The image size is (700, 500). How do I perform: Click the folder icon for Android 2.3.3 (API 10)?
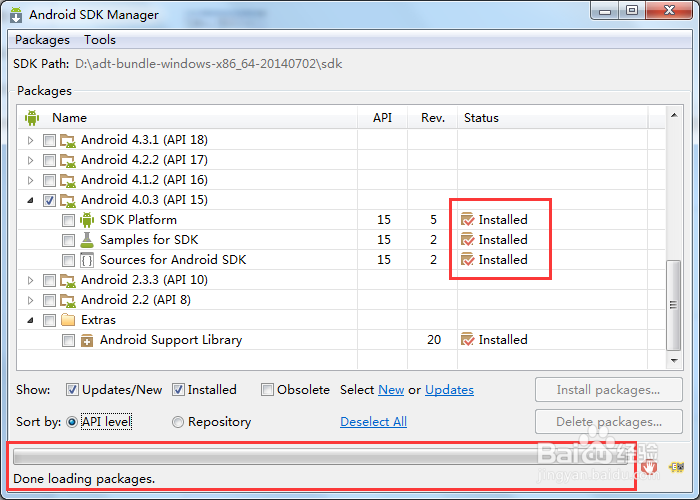click(68, 280)
